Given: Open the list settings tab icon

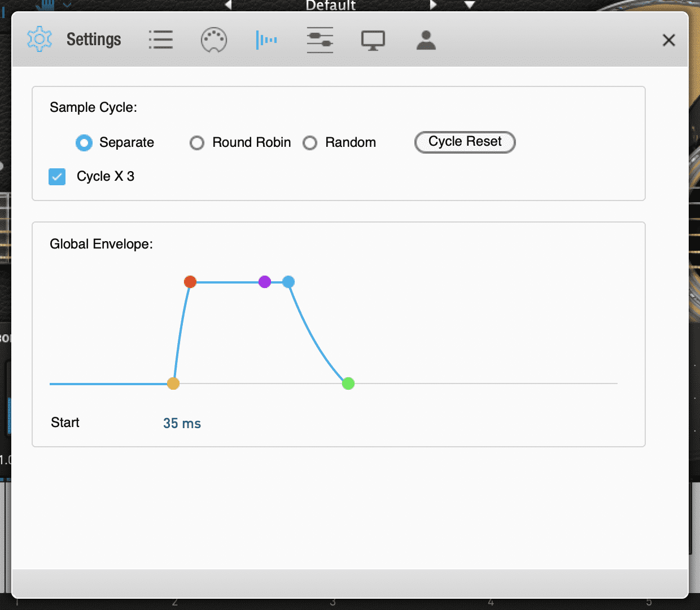Looking at the screenshot, I should [160, 40].
